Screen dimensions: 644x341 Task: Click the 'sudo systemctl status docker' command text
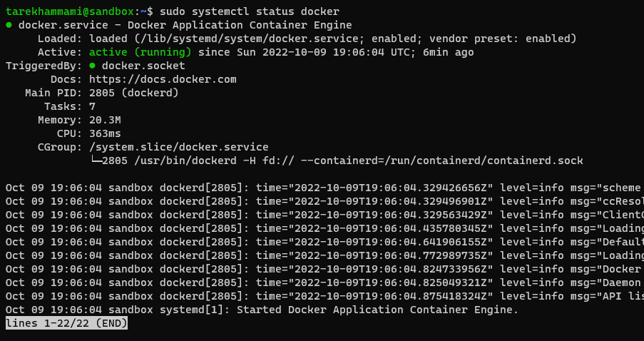click(250, 11)
